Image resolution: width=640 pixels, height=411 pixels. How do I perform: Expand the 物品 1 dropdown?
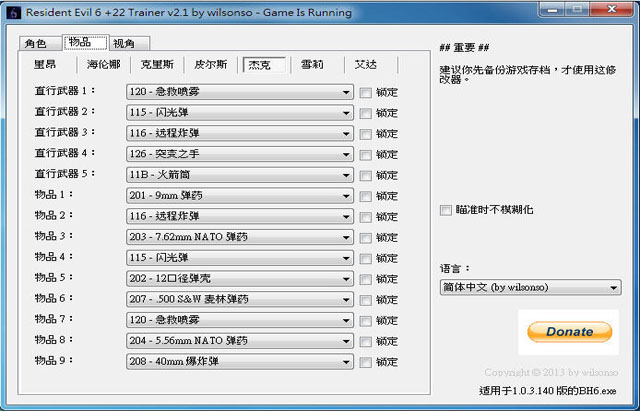point(240,196)
